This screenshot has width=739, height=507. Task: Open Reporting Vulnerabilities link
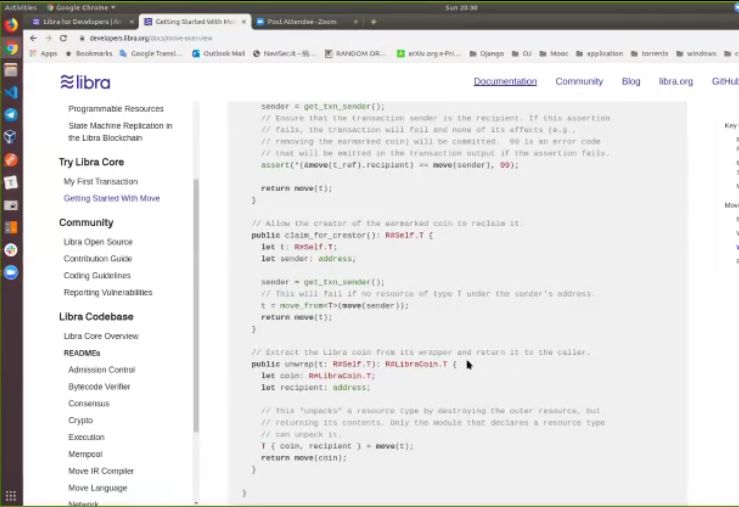(108, 293)
